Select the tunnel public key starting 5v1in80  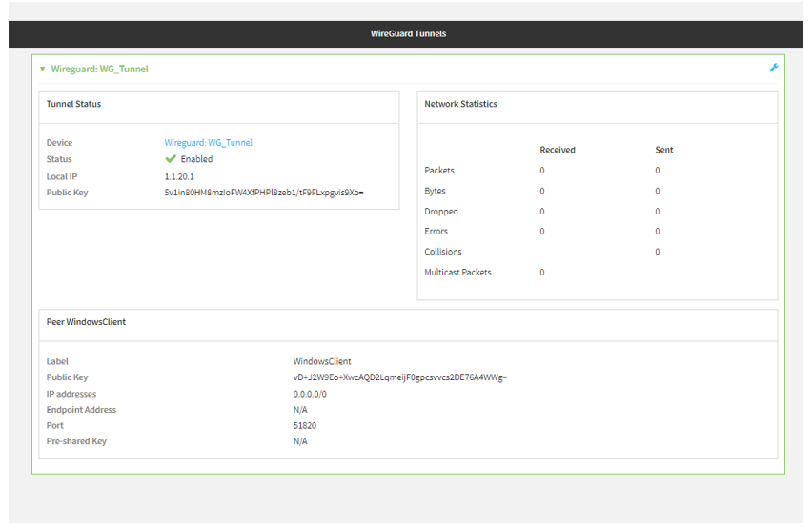(264, 193)
